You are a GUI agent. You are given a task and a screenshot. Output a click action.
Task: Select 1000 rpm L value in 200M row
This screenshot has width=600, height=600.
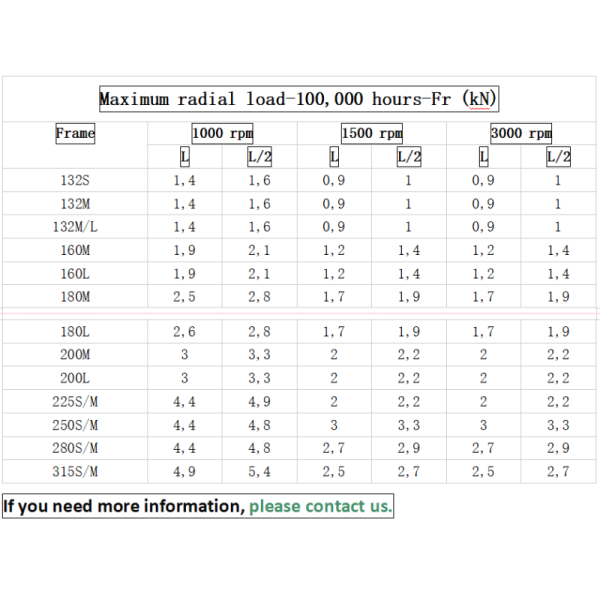point(184,355)
